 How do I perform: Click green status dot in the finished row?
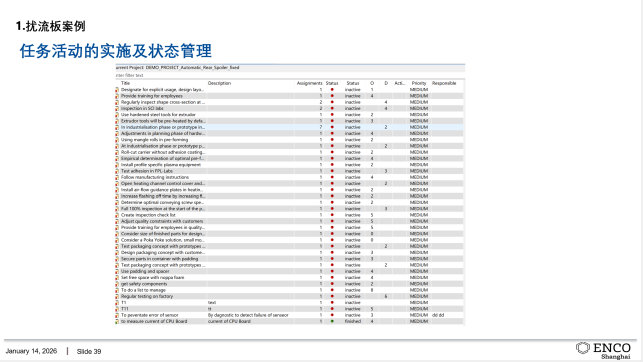pyautogui.click(x=332, y=321)
